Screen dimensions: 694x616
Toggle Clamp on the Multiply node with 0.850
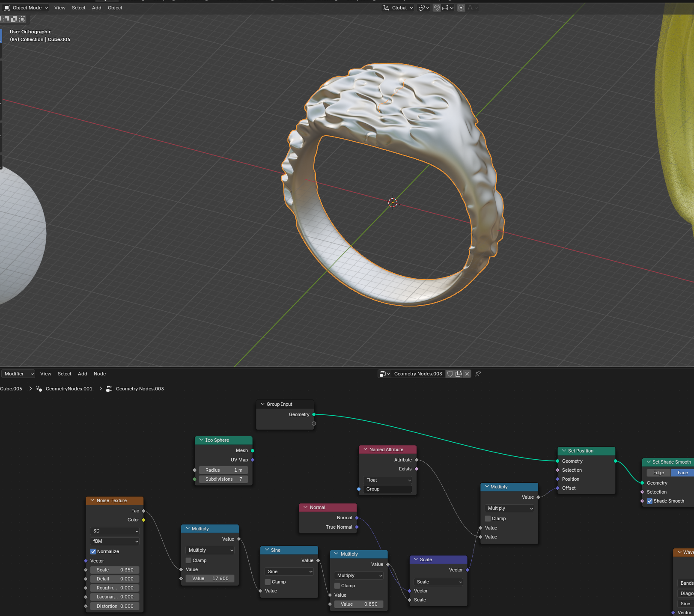point(337,586)
